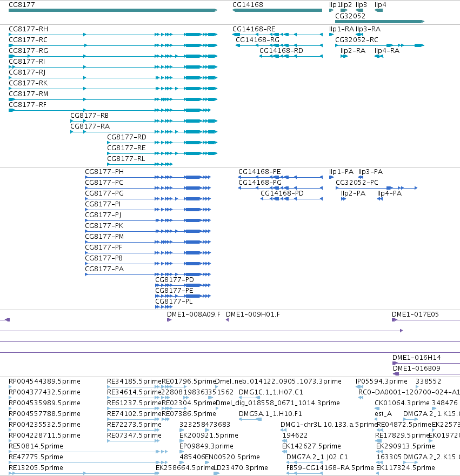Select transcript CG32052-RC
Image resolution: width=460 pixels, height=476 pixels.
(x=357, y=40)
